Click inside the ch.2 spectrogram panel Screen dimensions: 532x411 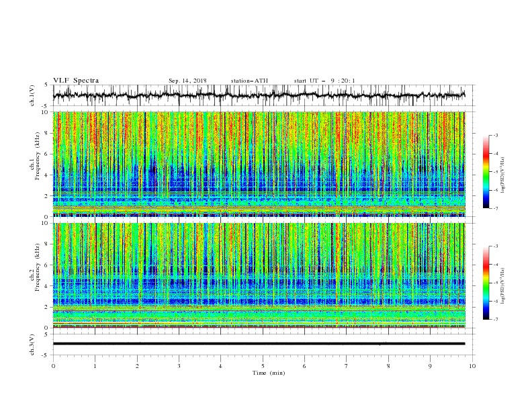click(259, 275)
